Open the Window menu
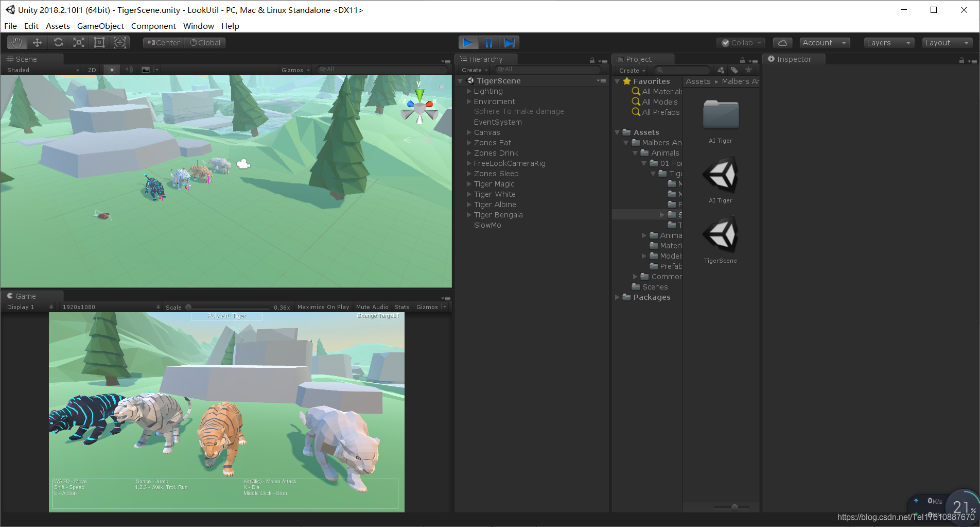Viewport: 980px width, 527px height. (198, 26)
